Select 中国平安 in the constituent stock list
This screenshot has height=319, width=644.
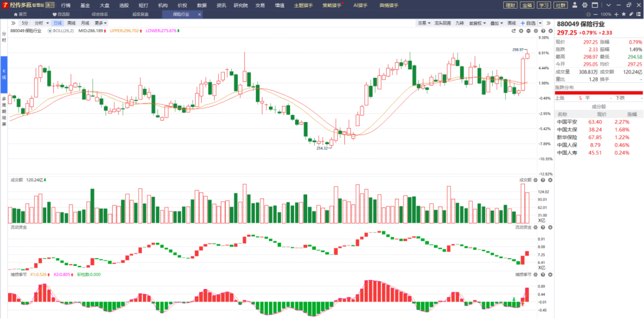point(567,122)
